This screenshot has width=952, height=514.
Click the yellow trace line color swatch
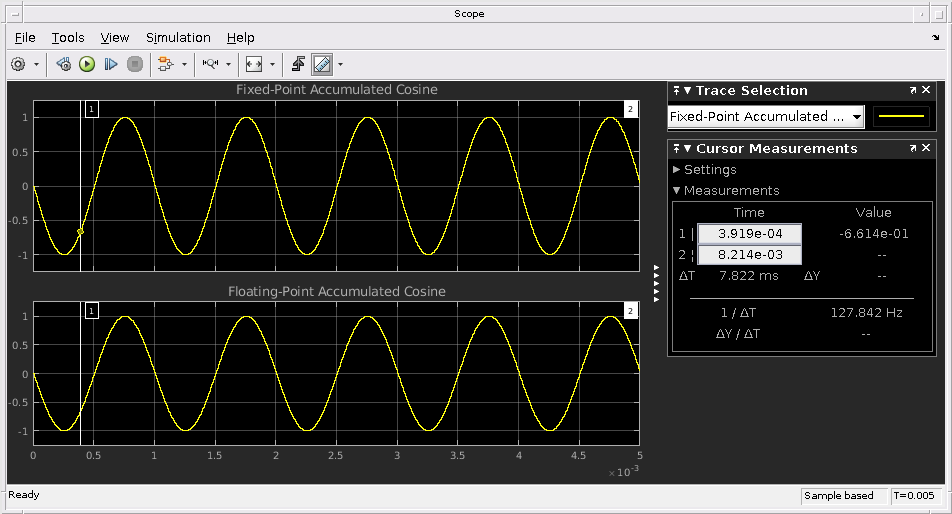pyautogui.click(x=901, y=117)
